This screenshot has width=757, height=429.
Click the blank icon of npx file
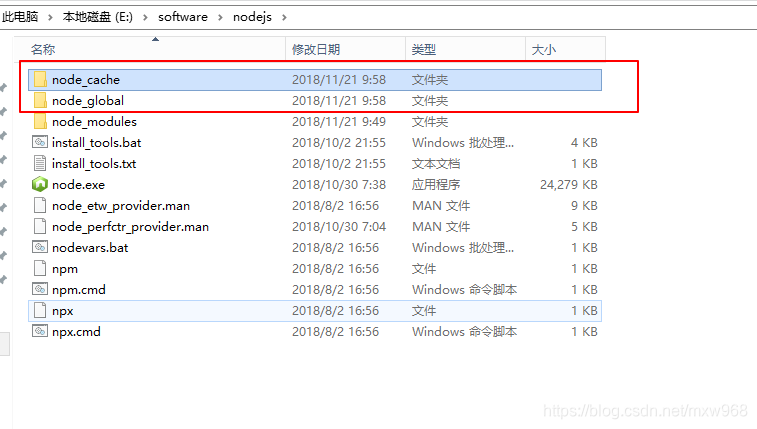pyautogui.click(x=40, y=310)
